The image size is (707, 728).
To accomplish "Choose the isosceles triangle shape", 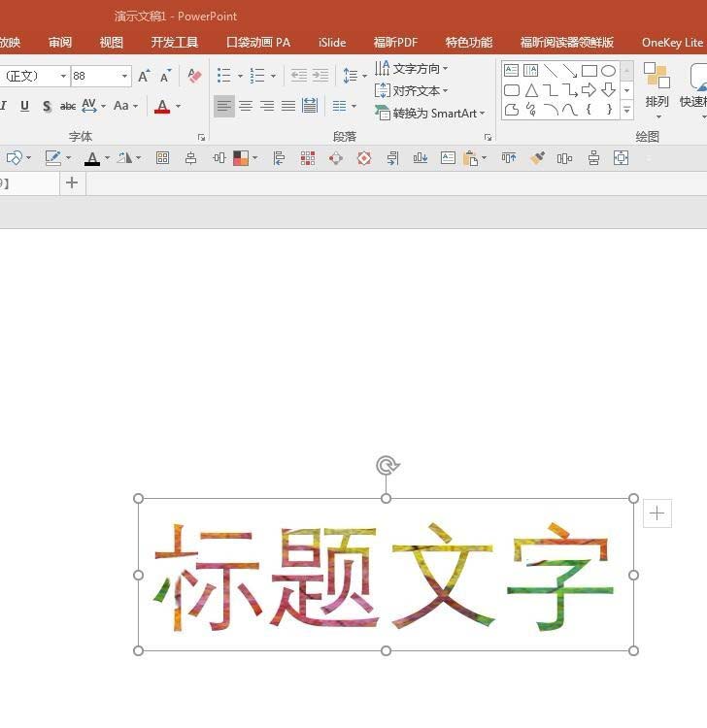I will [x=531, y=90].
